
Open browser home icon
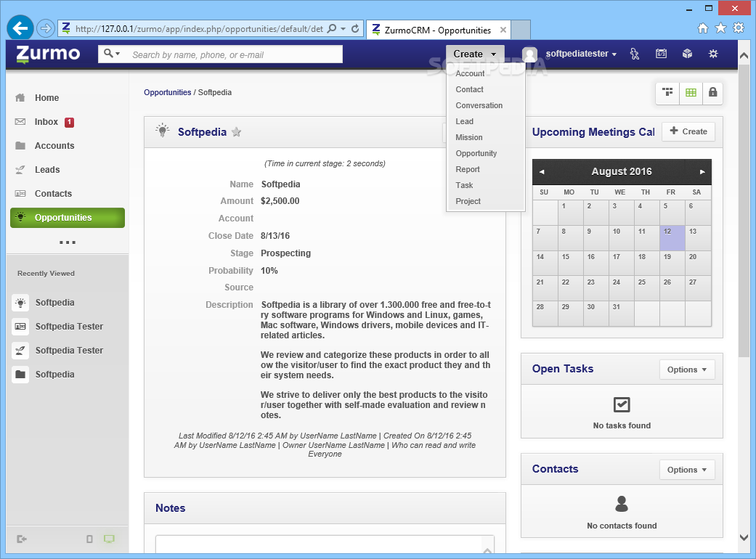pos(703,28)
